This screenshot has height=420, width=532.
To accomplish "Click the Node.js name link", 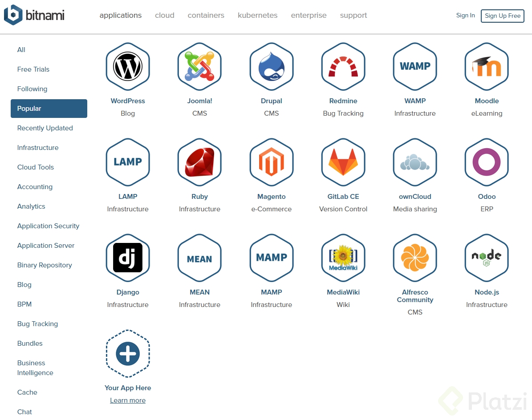I will (x=487, y=292).
